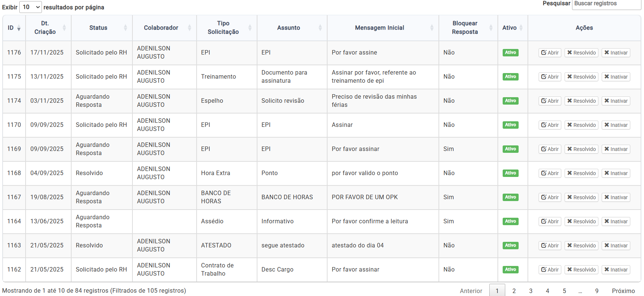Sort by Bloquear Resposta column arrows
The width and height of the screenshot is (644, 296).
point(491,28)
